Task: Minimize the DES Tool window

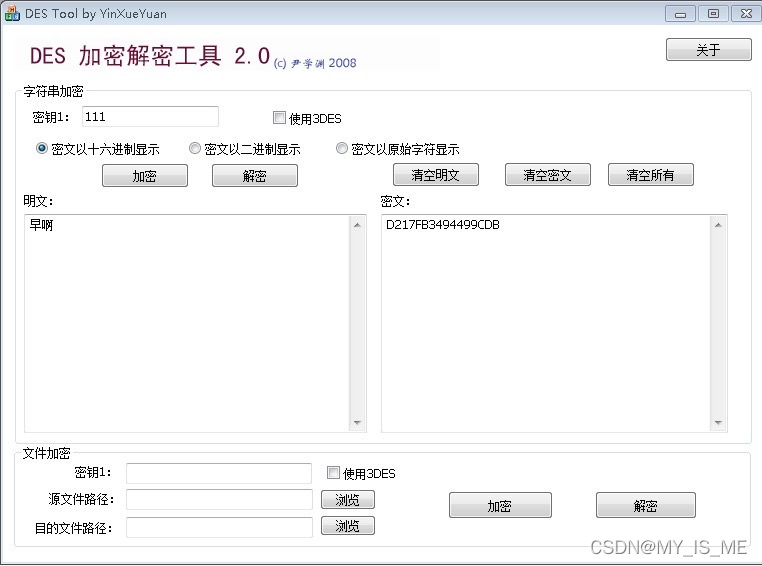Action: (680, 14)
